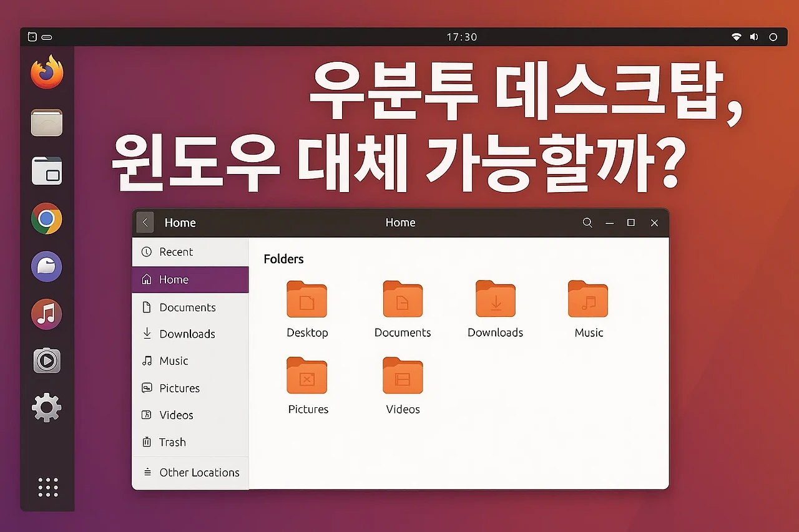
Task: Maximize the Files window
Action: tap(631, 223)
